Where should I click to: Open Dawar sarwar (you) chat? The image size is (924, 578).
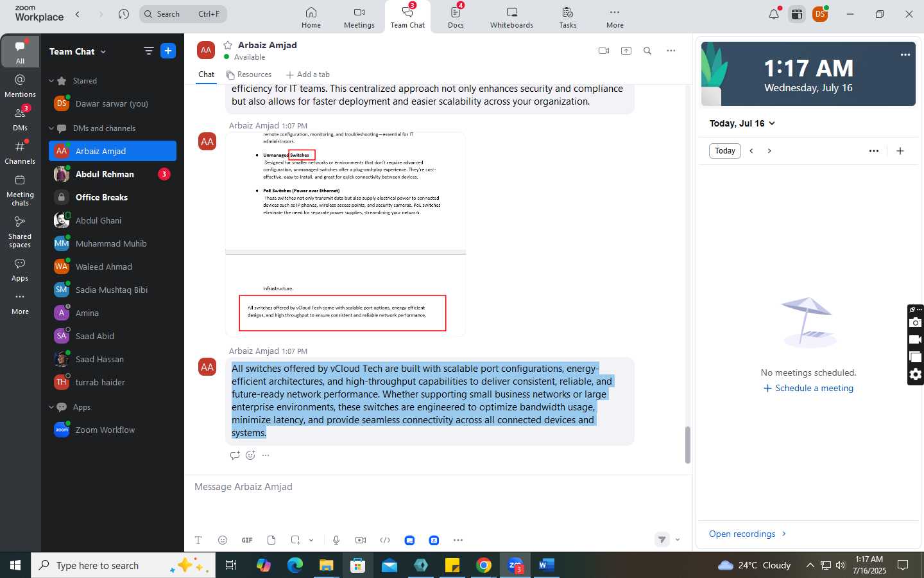[x=112, y=103]
